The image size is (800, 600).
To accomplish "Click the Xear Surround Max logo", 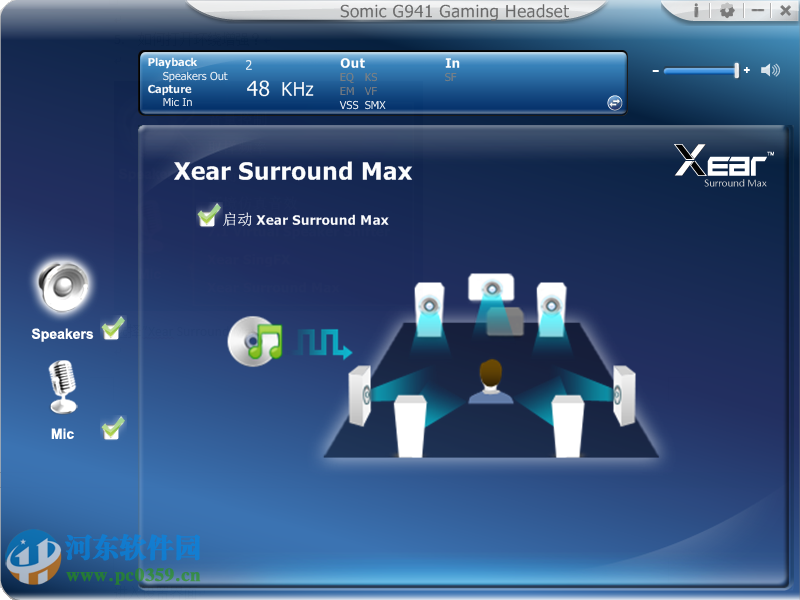I will click(x=724, y=166).
